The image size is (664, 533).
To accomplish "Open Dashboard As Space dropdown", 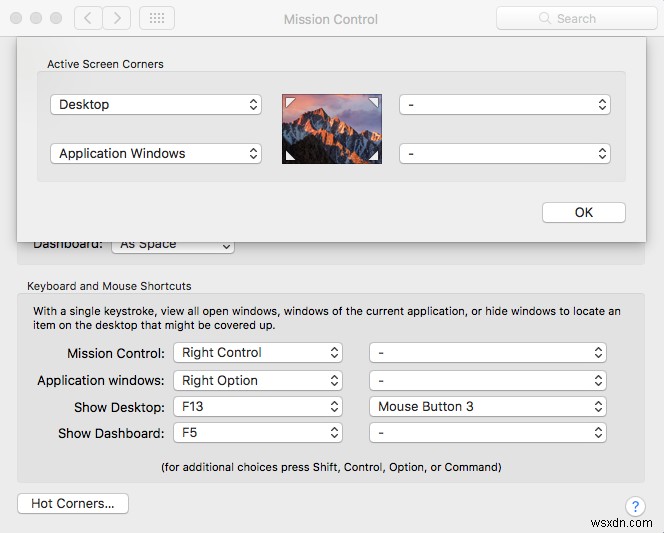I will (x=172, y=244).
